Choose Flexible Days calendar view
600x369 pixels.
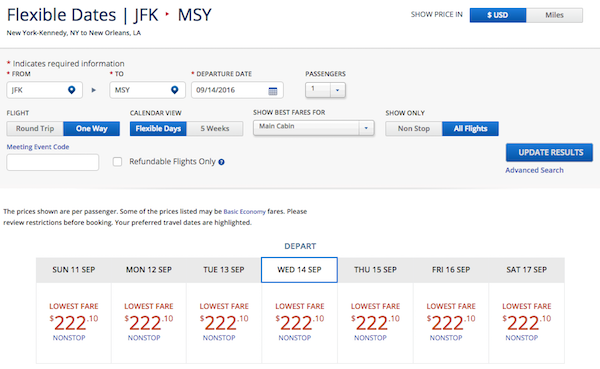click(x=158, y=129)
